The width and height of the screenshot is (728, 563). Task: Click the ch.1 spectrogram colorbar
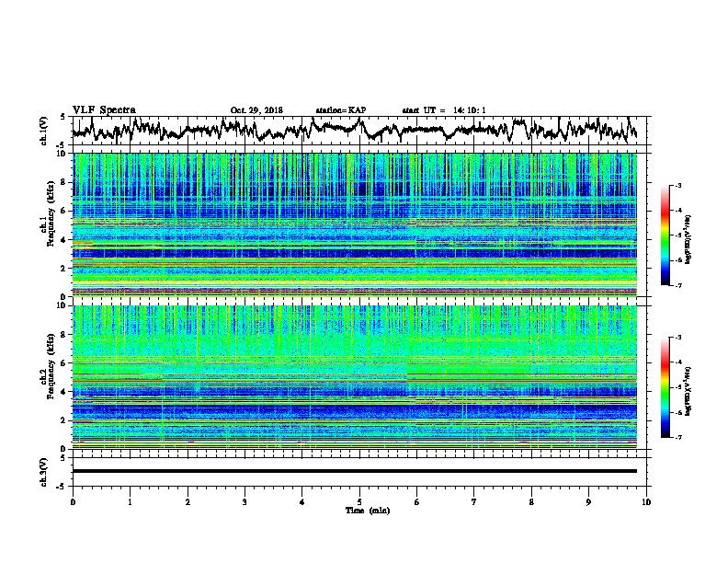[x=665, y=236]
